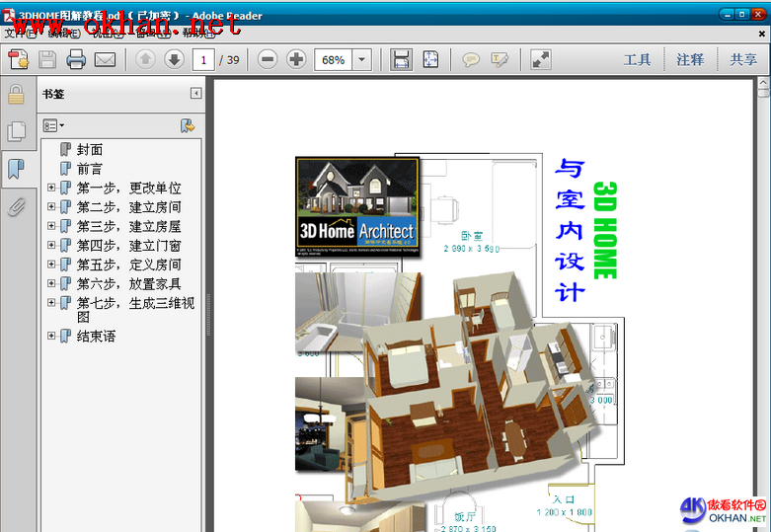Print the document with printer icon
This screenshot has height=532, width=771.
pyautogui.click(x=76, y=59)
